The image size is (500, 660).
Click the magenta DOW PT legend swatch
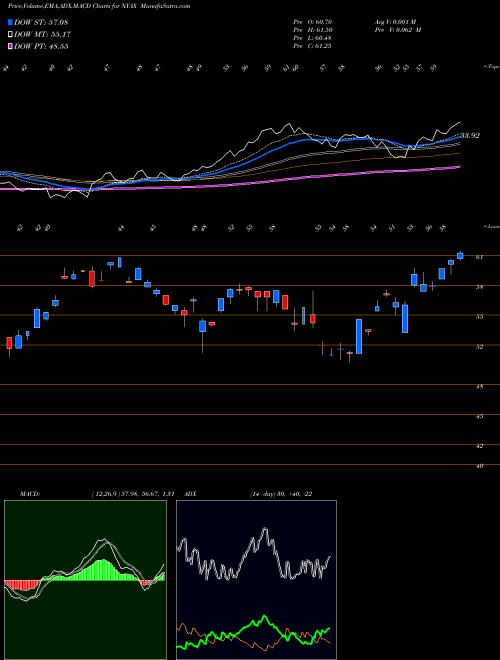(x=10, y=46)
